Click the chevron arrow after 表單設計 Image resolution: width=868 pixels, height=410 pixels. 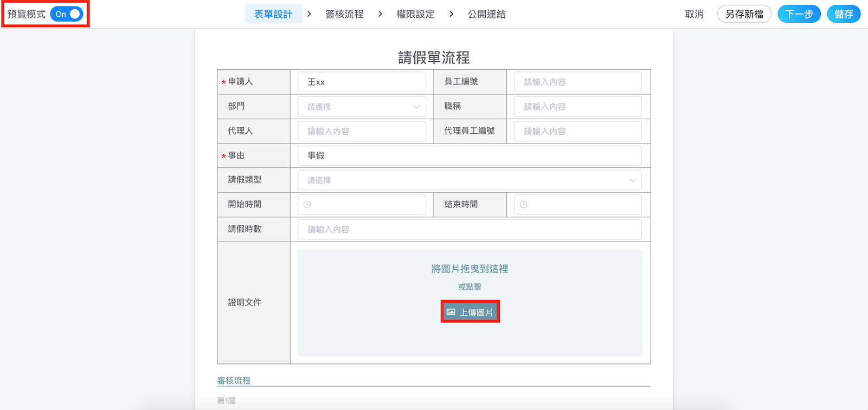[309, 14]
